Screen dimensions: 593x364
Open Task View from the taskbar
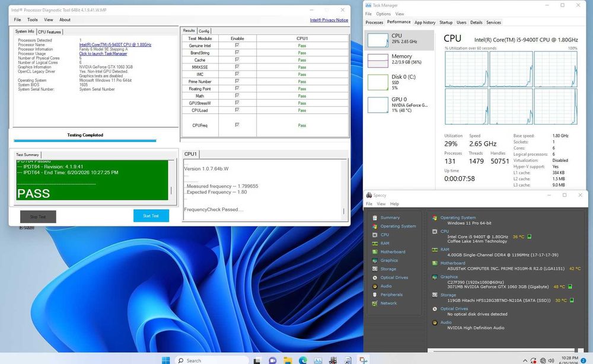click(x=257, y=360)
